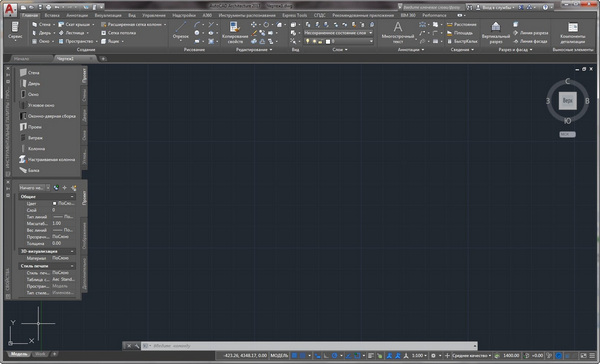Select the Многострочный текст tool
The height and width of the screenshot is (364, 600).
[x=398, y=32]
